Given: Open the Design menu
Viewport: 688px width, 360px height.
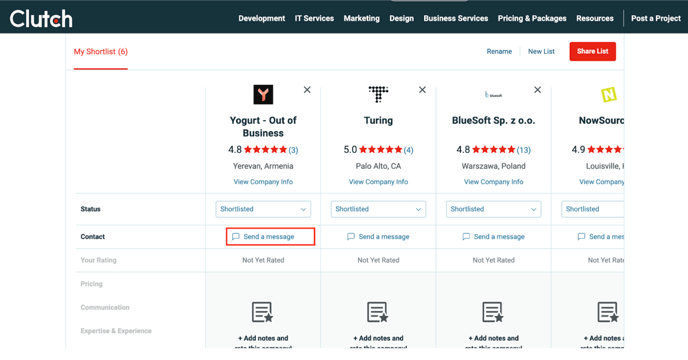Looking at the screenshot, I should tap(401, 18).
